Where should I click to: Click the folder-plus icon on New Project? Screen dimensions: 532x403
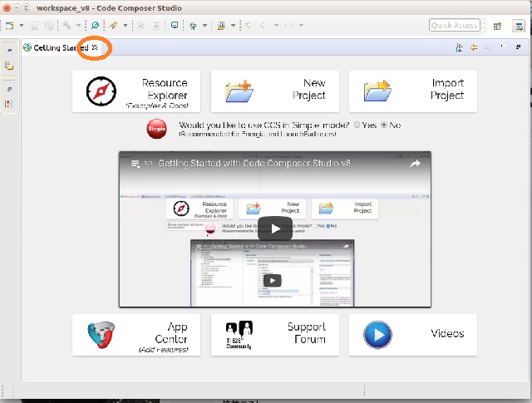click(239, 91)
